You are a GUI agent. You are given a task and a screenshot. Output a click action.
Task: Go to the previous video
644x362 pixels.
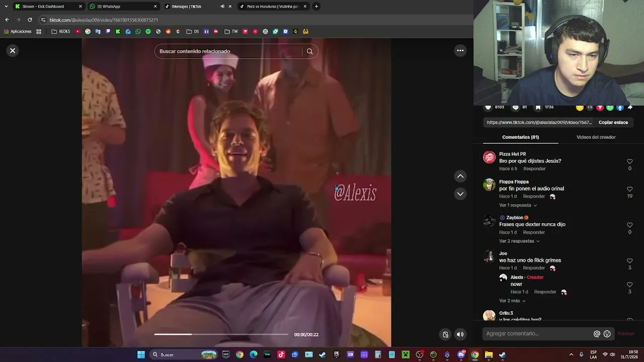tap(460, 176)
